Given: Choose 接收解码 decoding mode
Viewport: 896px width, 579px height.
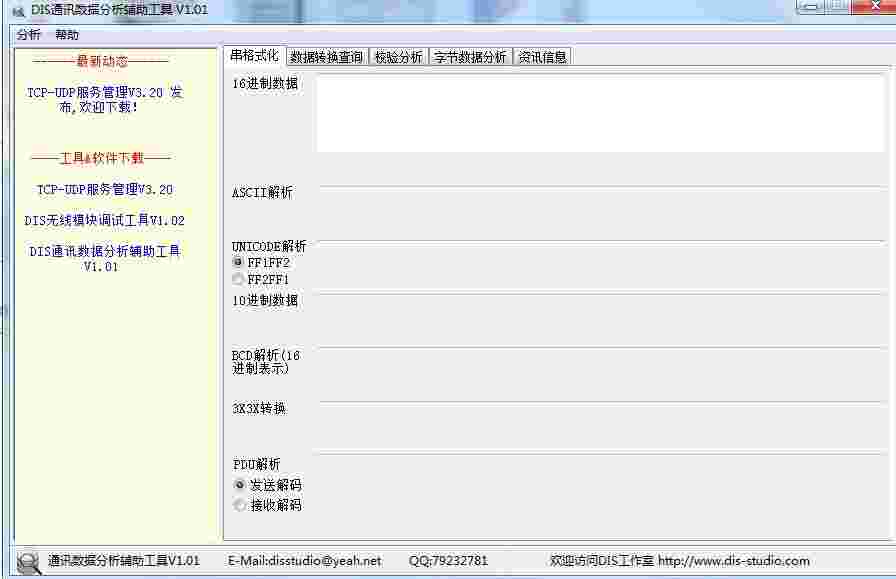Looking at the screenshot, I should pyautogui.click(x=238, y=505).
